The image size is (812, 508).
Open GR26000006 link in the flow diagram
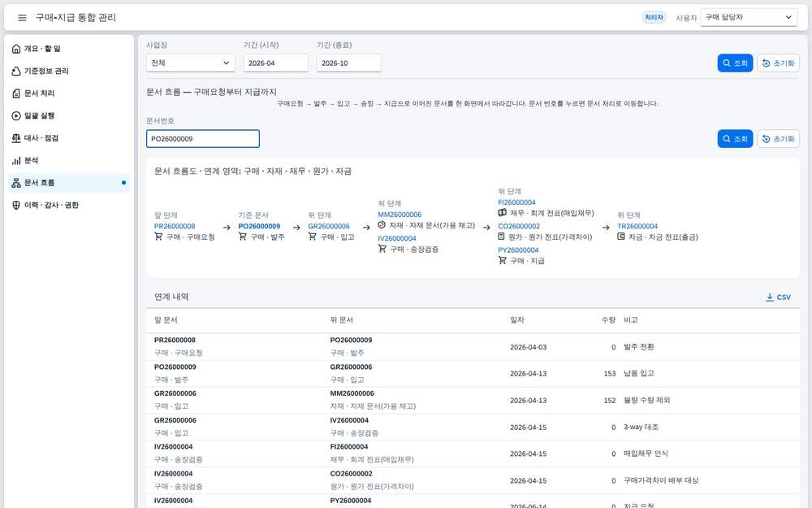(x=329, y=227)
